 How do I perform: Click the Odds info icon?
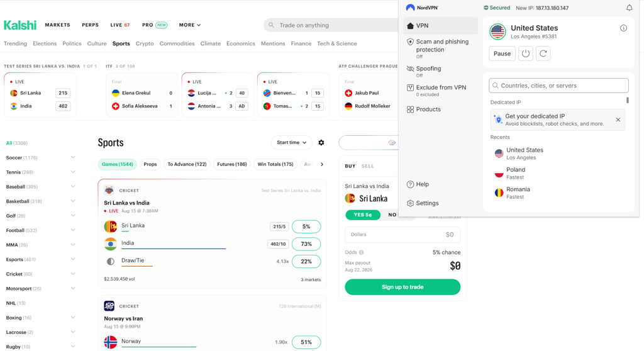pyautogui.click(x=361, y=252)
